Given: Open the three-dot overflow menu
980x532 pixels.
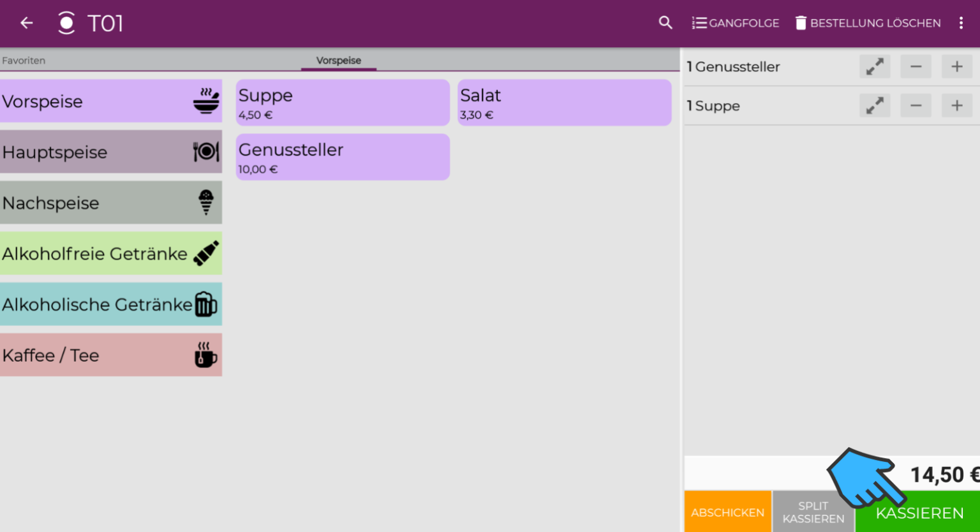Looking at the screenshot, I should (961, 22).
